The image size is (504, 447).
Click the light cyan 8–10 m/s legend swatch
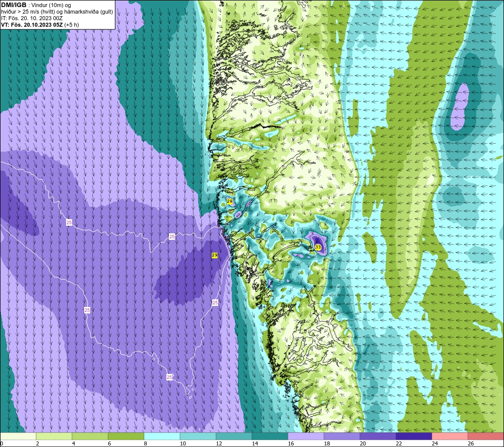point(162,436)
